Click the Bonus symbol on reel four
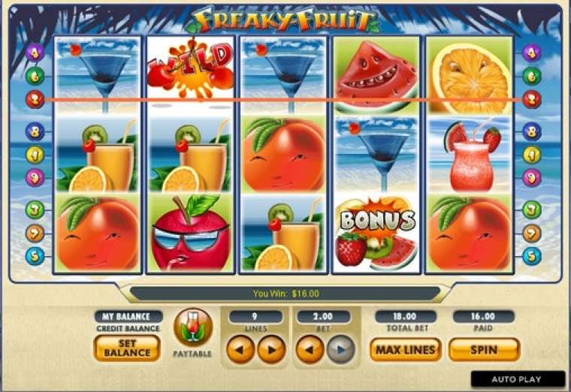 point(376,233)
